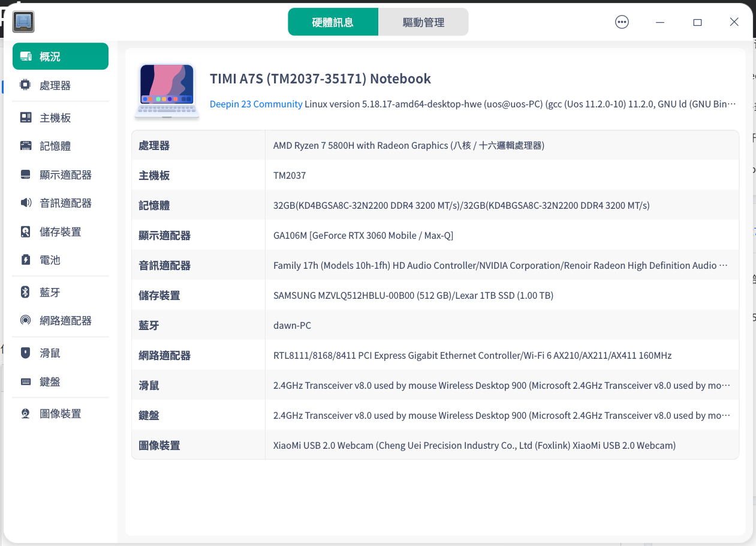
Task: Click the Family 17h HD Audio Controller value
Action: point(501,265)
